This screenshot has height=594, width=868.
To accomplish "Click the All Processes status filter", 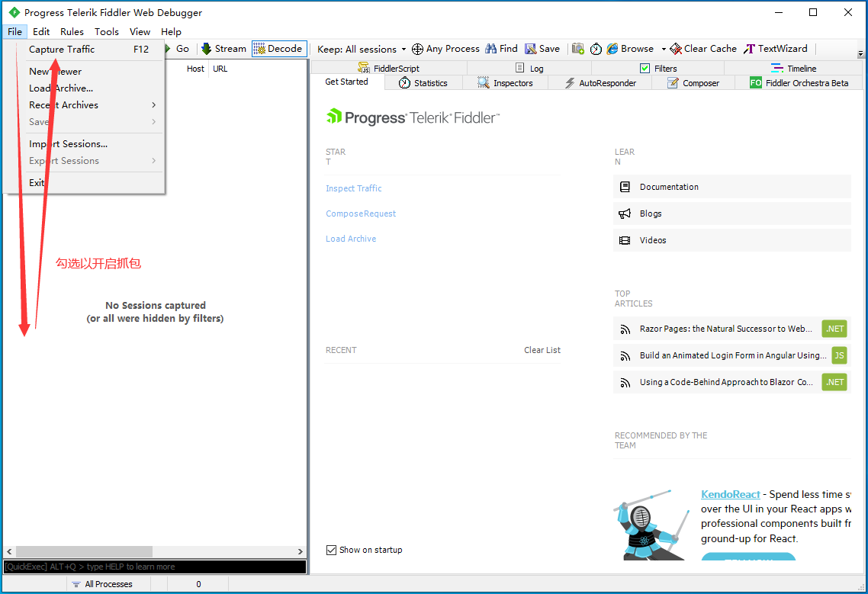I will (103, 584).
